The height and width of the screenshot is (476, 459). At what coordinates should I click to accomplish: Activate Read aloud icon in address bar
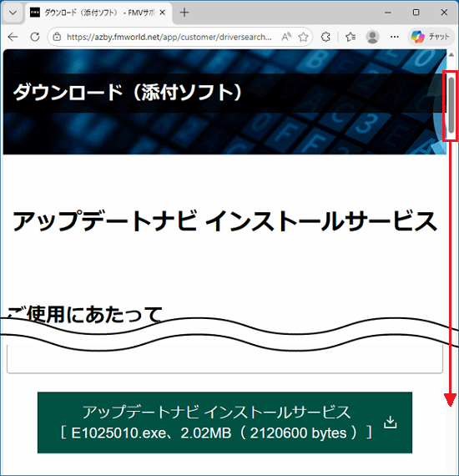coord(286,37)
